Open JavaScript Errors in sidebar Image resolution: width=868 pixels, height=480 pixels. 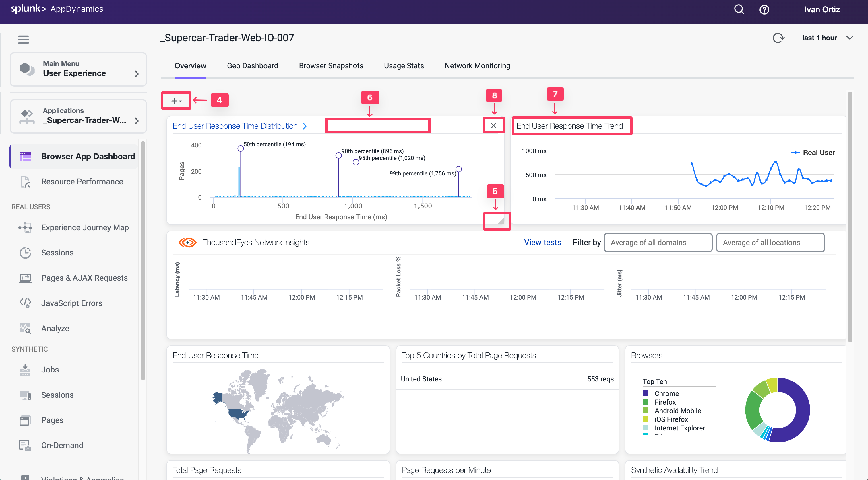click(71, 303)
